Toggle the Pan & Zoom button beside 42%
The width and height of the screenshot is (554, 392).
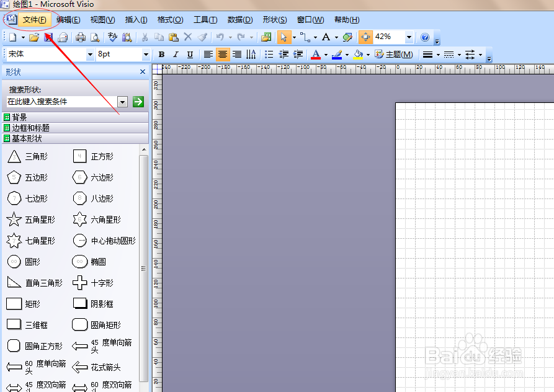(x=365, y=37)
